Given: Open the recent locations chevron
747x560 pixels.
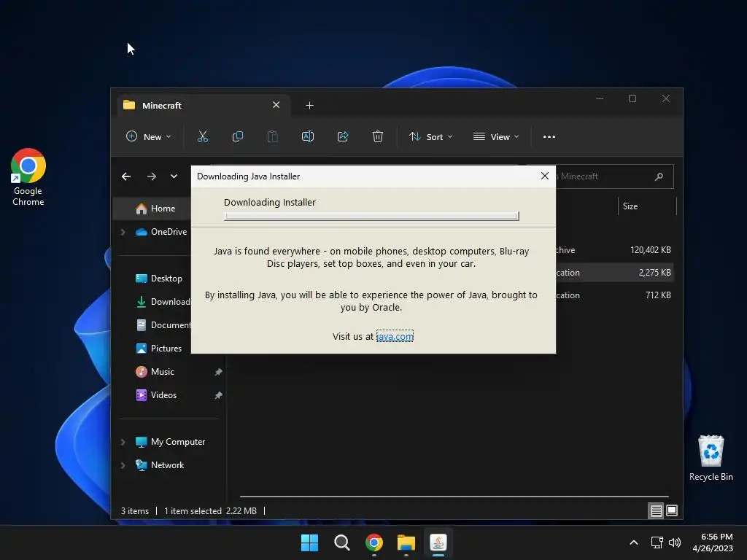Looking at the screenshot, I should (x=174, y=176).
